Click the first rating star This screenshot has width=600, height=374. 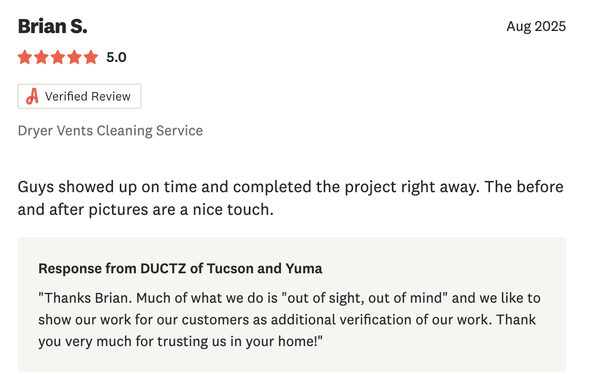(x=25, y=57)
